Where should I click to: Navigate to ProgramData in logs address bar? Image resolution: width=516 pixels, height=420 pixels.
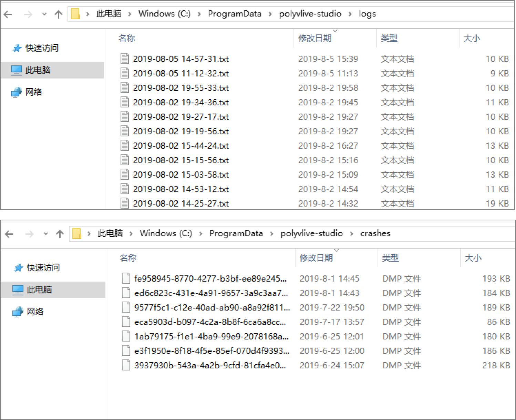[x=235, y=14]
